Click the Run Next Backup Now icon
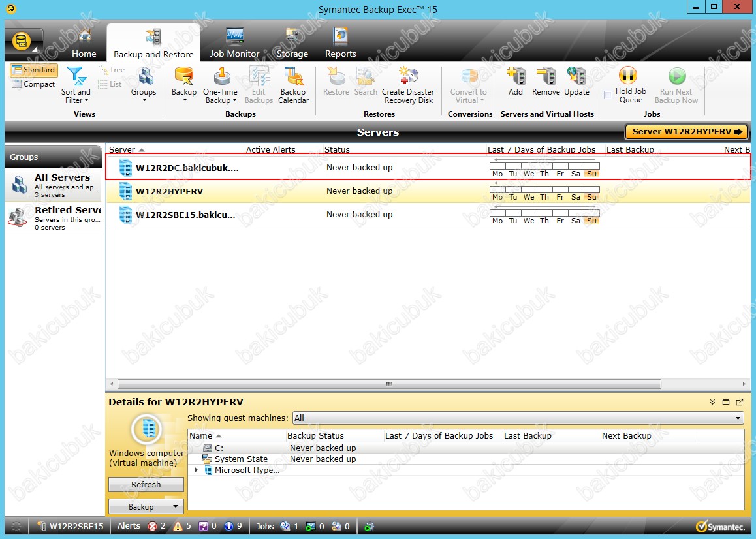 coord(676,76)
